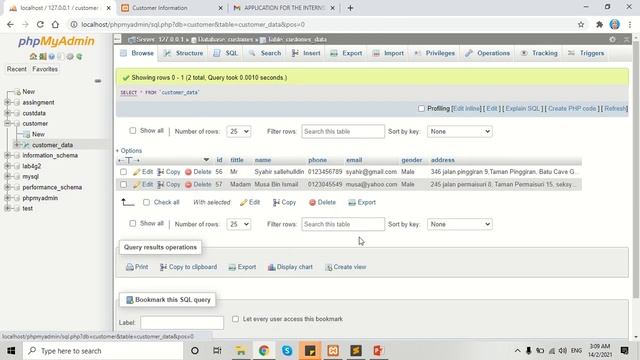Viewport: 640px width, 360px height.
Task: Click the Print icon in query results operations
Action: pos(130,267)
